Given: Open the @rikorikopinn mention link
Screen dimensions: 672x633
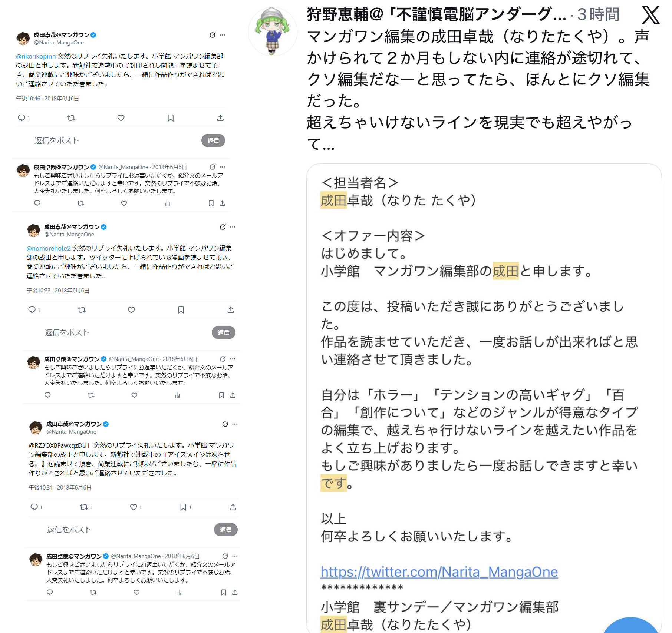Looking at the screenshot, I should pyautogui.click(x=36, y=56).
